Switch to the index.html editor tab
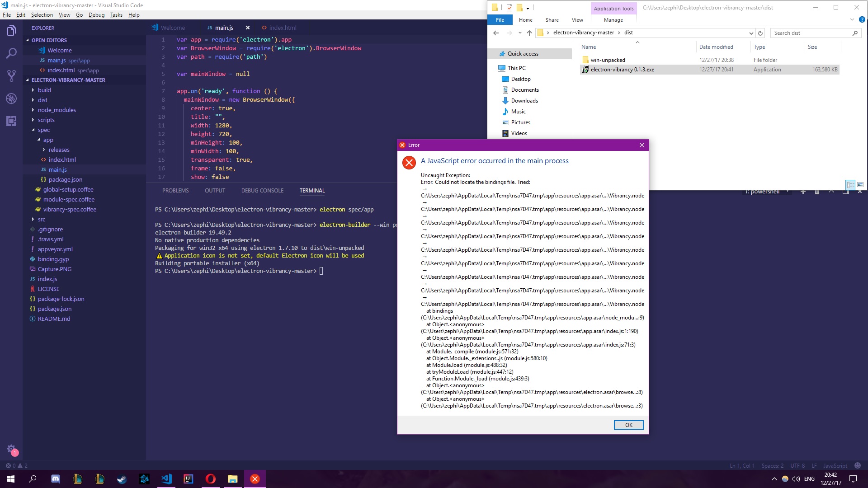Viewport: 868px width, 488px height. tap(279, 28)
